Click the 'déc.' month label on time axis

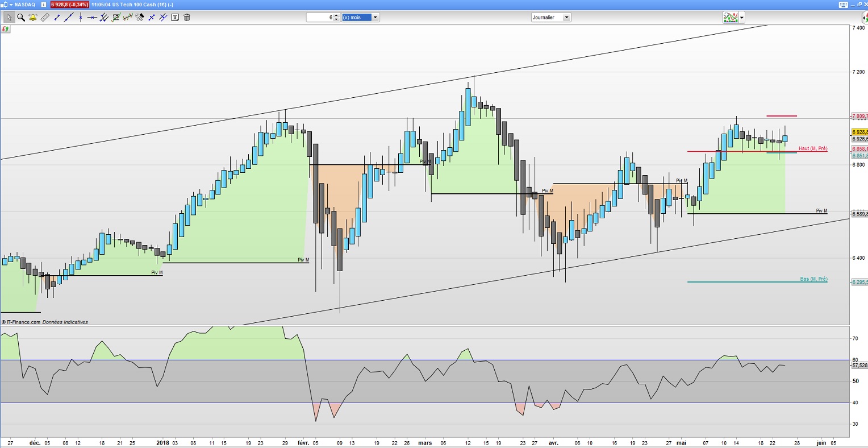tap(35, 443)
